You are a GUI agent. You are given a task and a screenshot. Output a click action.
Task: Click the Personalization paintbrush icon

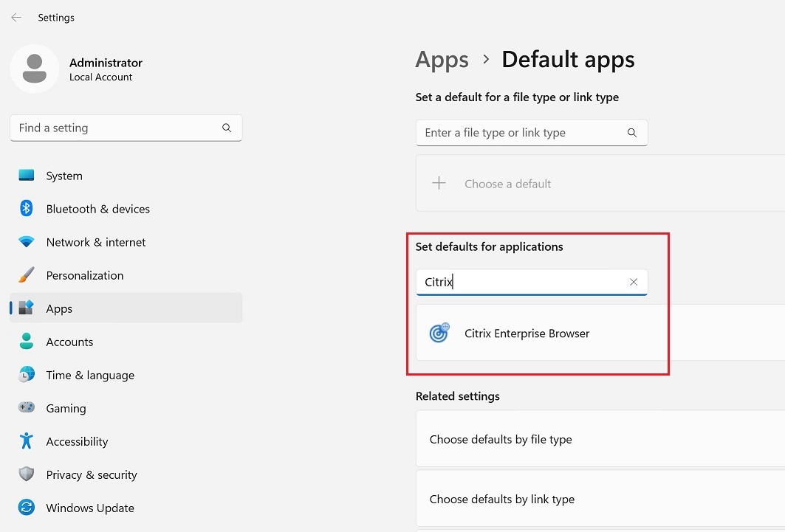27,276
